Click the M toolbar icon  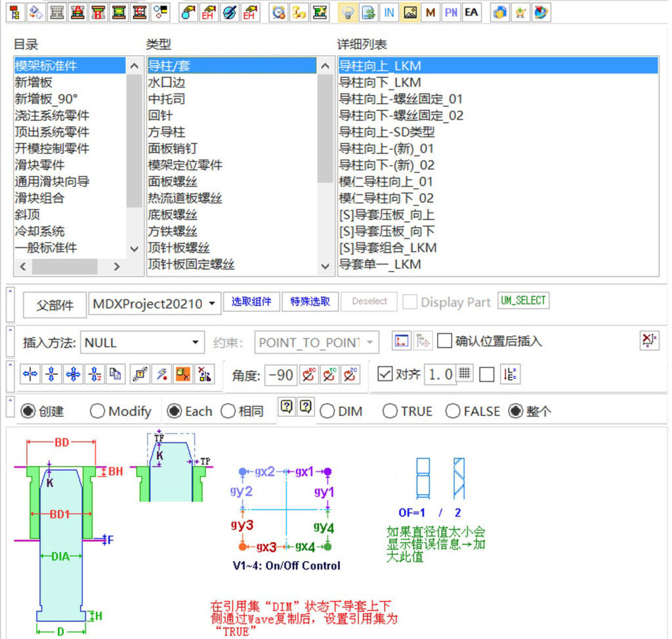430,12
